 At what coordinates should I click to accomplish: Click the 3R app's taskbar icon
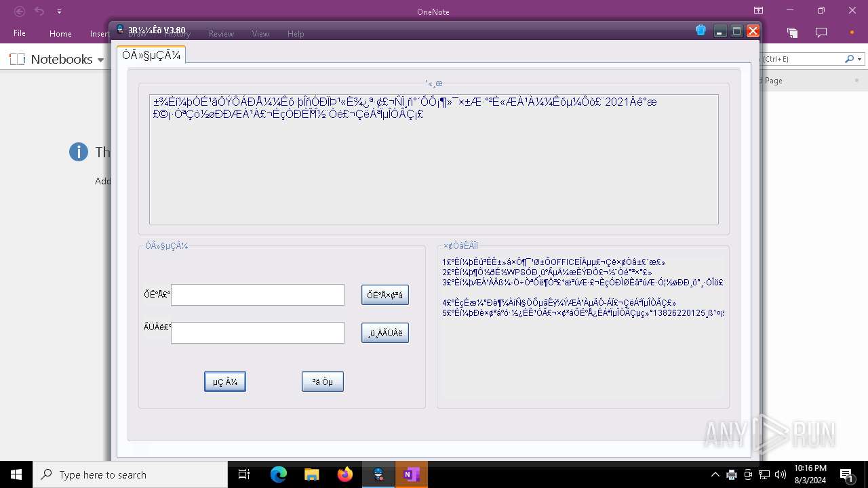coord(378,474)
